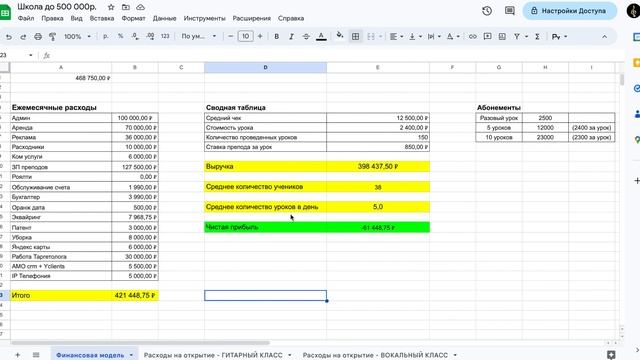640x360 pixels.
Task: Open the fill color picker
Action: pos(340,36)
